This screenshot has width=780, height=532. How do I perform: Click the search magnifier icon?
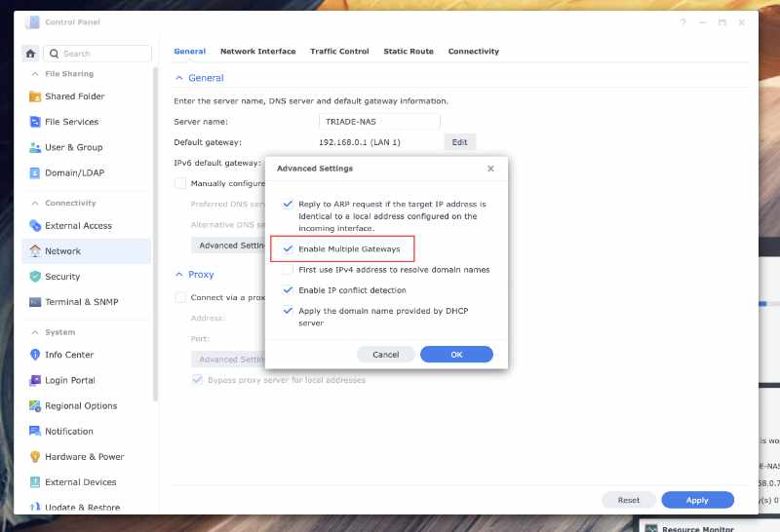(55, 54)
